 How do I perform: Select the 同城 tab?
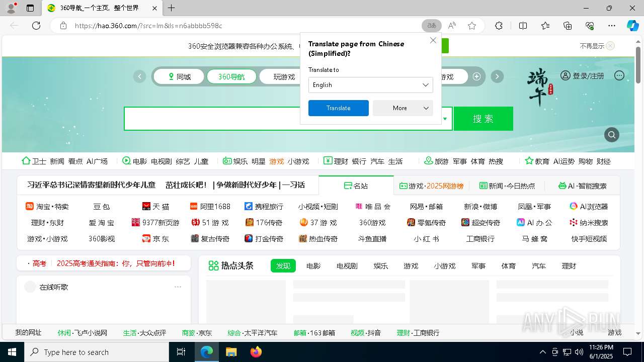click(179, 77)
